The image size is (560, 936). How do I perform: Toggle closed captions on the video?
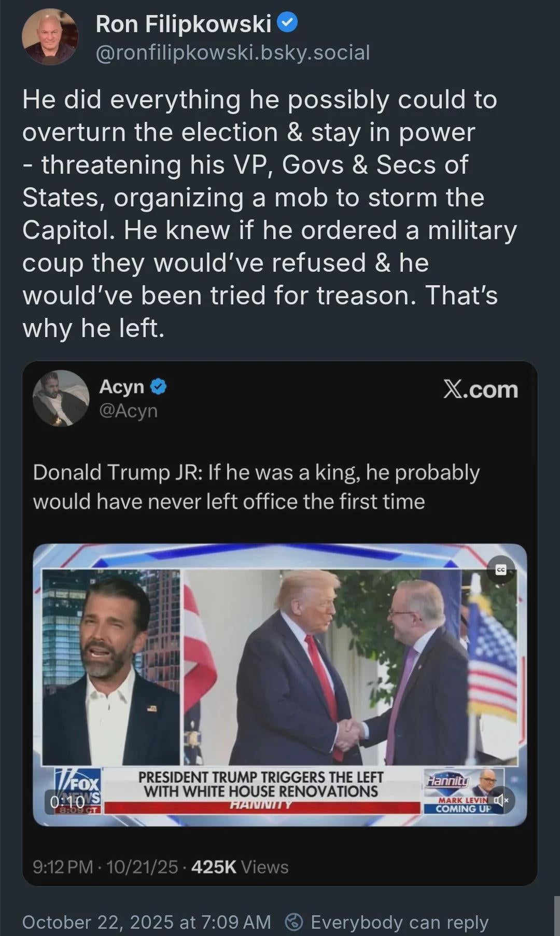[501, 570]
